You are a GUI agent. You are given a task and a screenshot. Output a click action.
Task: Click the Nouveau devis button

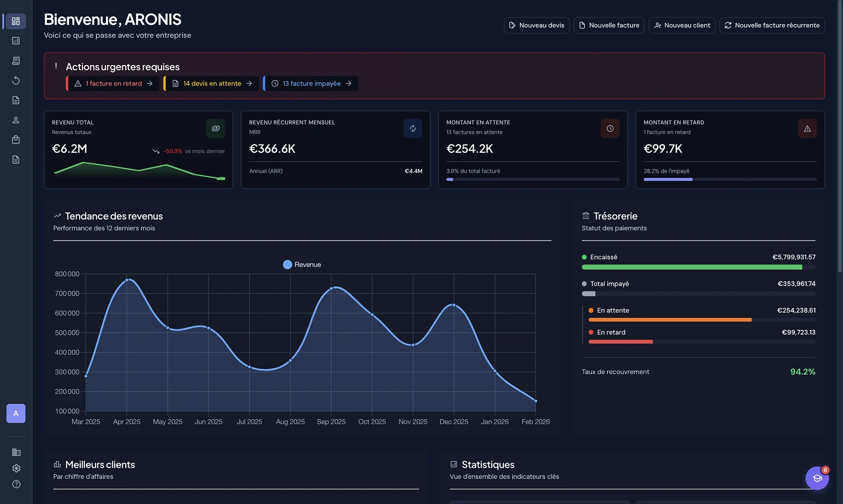click(536, 25)
